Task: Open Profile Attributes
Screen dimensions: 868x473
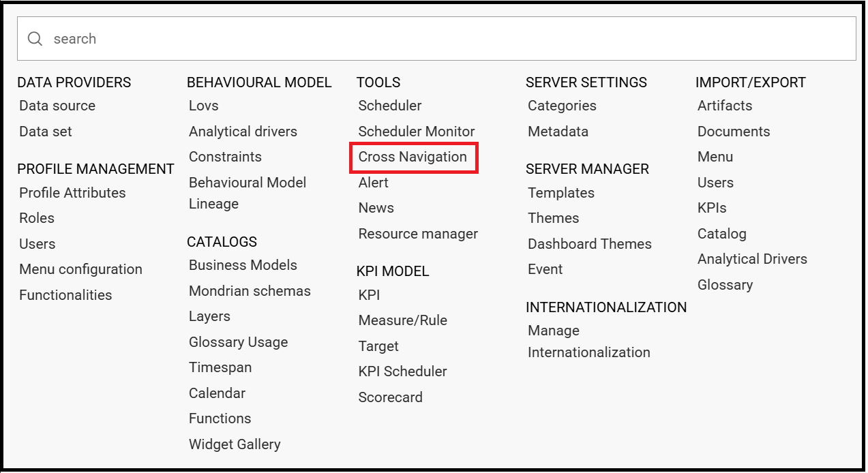Action: (72, 193)
